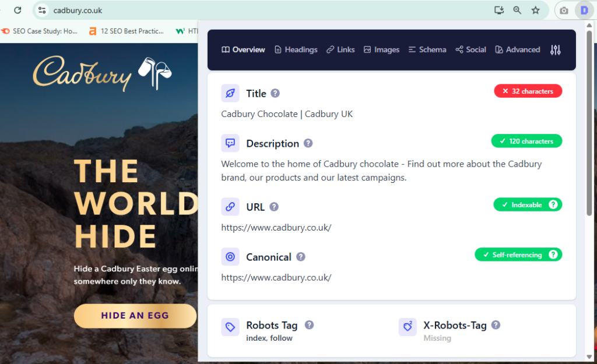Screen dimensions: 597x364
Task: Click the index, follow robots value
Action: click(269, 338)
